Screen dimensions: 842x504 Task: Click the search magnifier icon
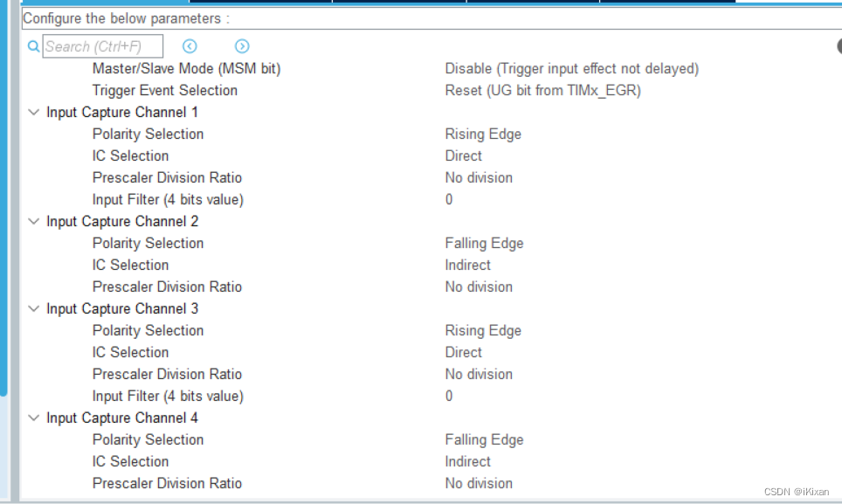click(x=33, y=45)
